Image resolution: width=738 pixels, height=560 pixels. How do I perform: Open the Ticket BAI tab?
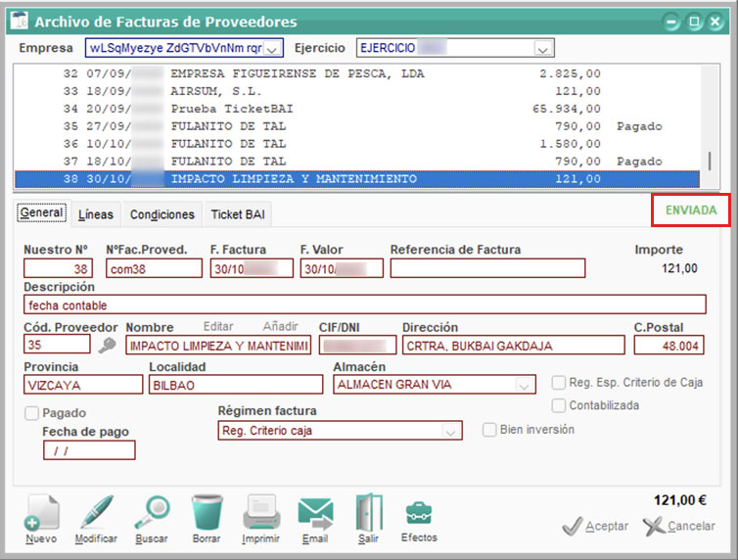coord(238,214)
